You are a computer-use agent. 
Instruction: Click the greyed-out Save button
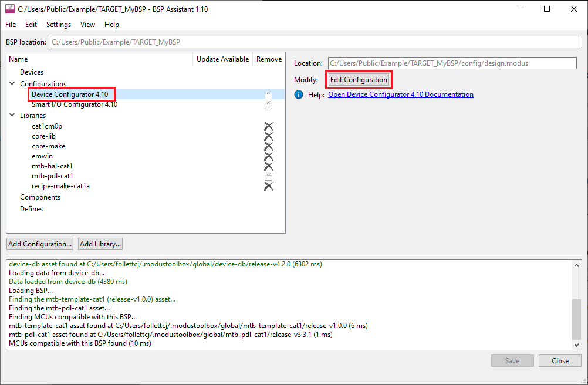click(x=512, y=360)
